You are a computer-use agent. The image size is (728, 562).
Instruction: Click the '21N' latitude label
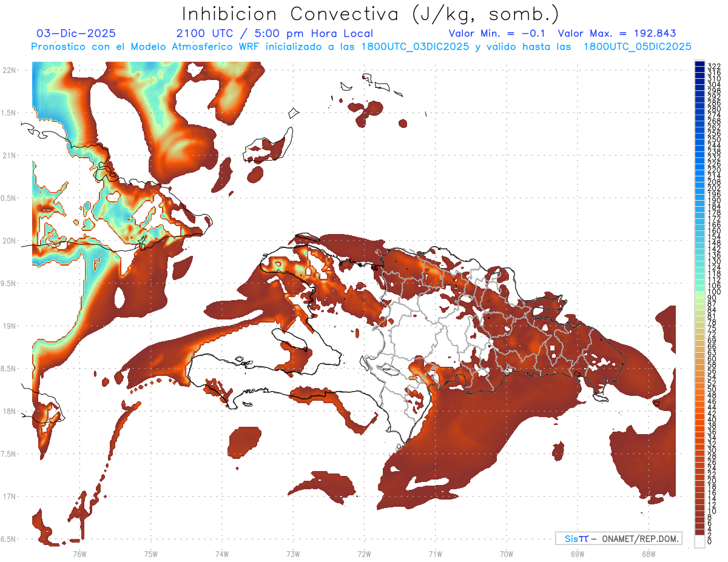tap(10, 155)
